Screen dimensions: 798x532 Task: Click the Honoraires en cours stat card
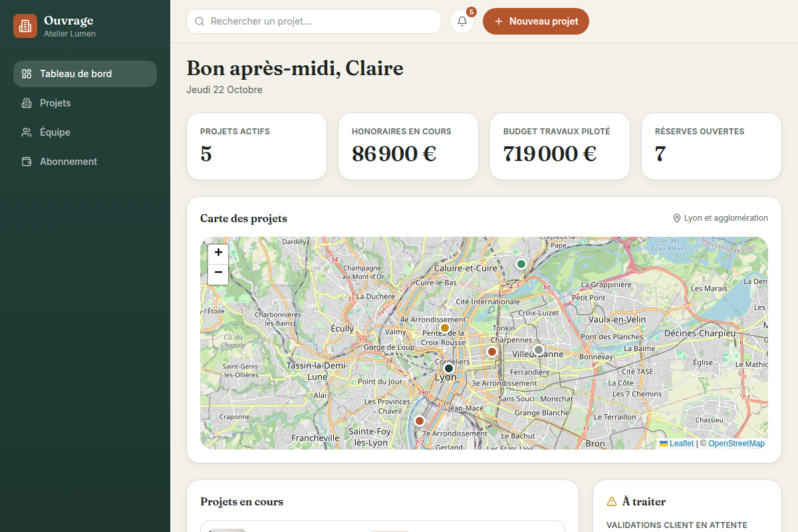408,146
